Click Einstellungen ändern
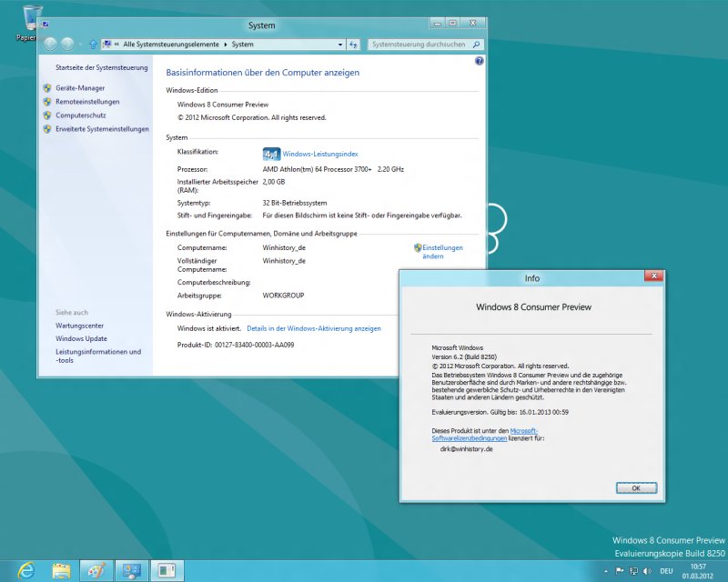The image size is (728, 582). coord(442,252)
